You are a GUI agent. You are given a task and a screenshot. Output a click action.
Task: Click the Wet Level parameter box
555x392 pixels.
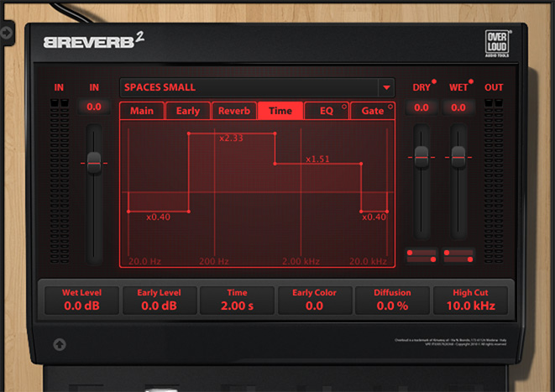tap(81, 300)
